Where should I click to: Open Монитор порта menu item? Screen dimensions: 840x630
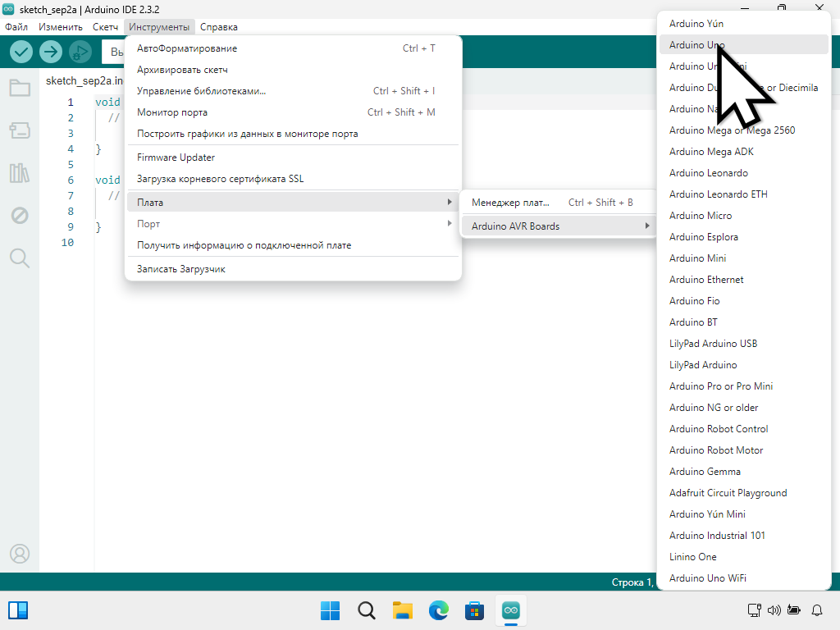293,112
